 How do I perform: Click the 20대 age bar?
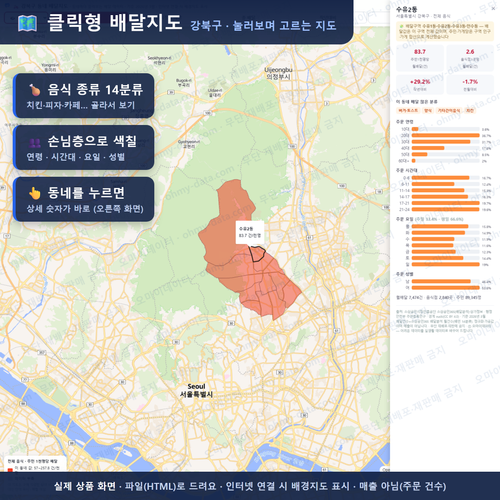pos(445,135)
